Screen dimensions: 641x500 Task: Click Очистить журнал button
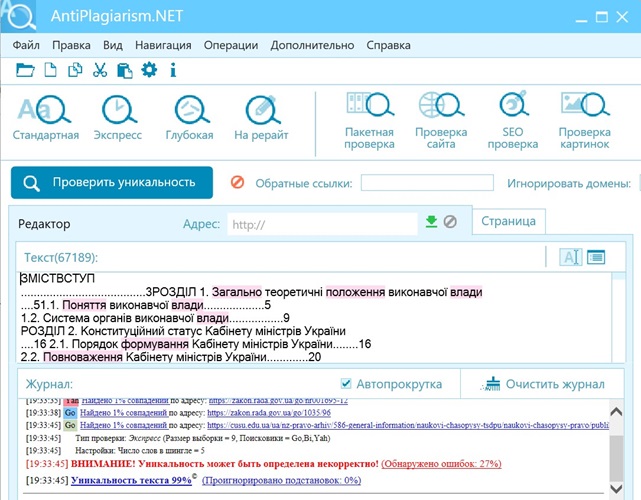(x=543, y=384)
